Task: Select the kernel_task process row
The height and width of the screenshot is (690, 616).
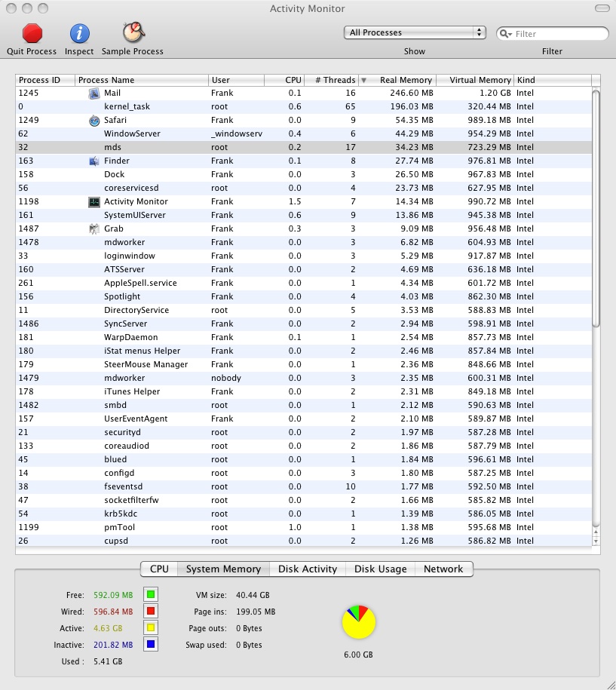Action: (304, 107)
